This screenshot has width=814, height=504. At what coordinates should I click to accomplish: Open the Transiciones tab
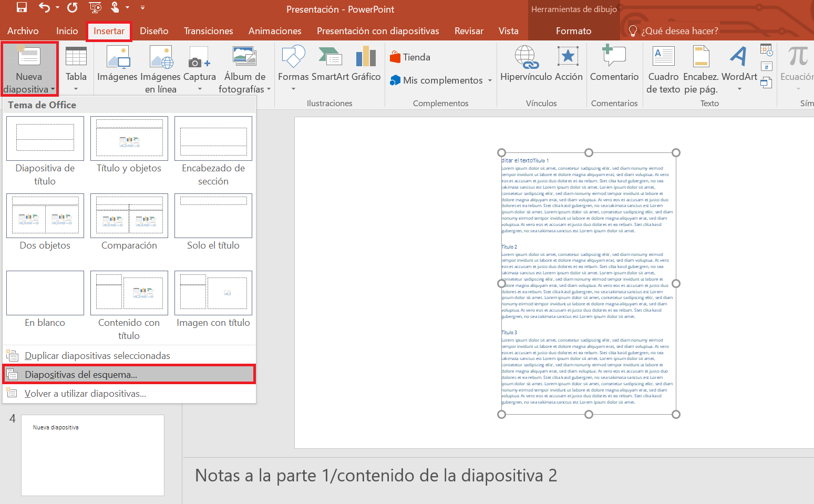(209, 31)
